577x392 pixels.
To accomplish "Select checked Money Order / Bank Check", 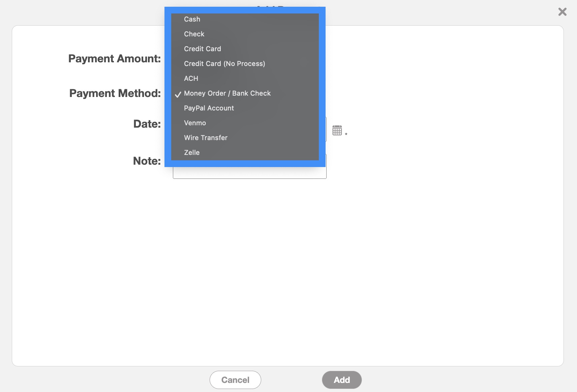I will point(227,94).
